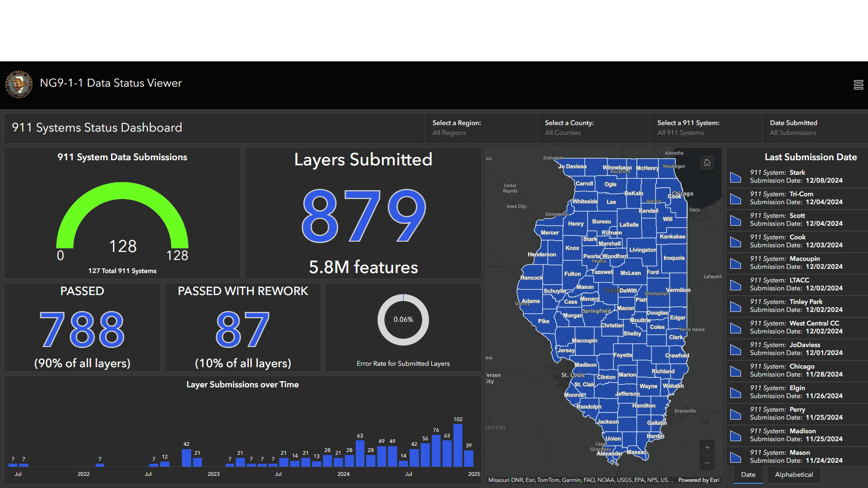Click the home extent icon on the map
Image resolution: width=868 pixels, height=488 pixels.
pyautogui.click(x=707, y=163)
